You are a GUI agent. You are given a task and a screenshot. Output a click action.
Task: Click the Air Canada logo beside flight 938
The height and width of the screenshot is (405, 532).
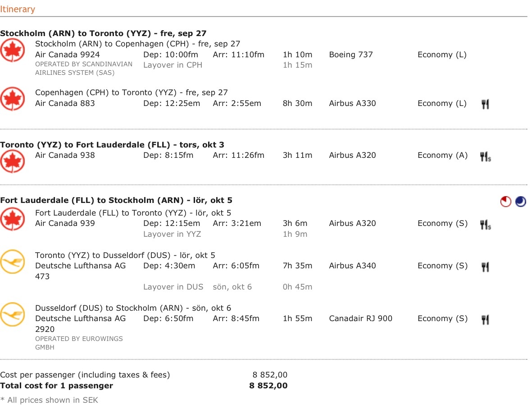click(13, 162)
